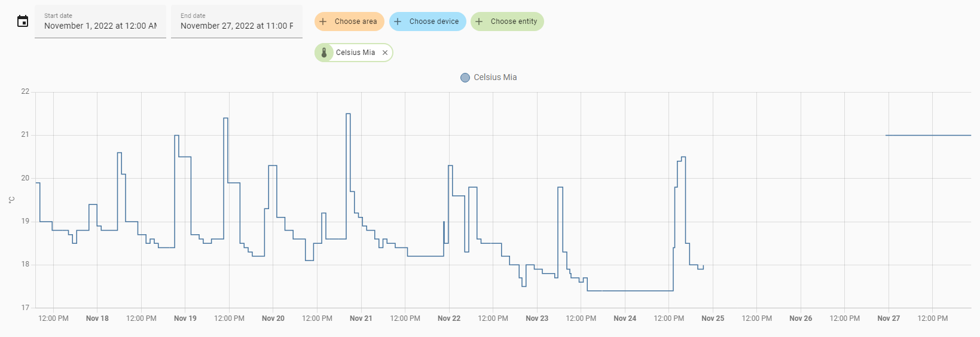This screenshot has width=980, height=337.
Task: Select the Celsius Mia chip label
Action: click(x=356, y=53)
